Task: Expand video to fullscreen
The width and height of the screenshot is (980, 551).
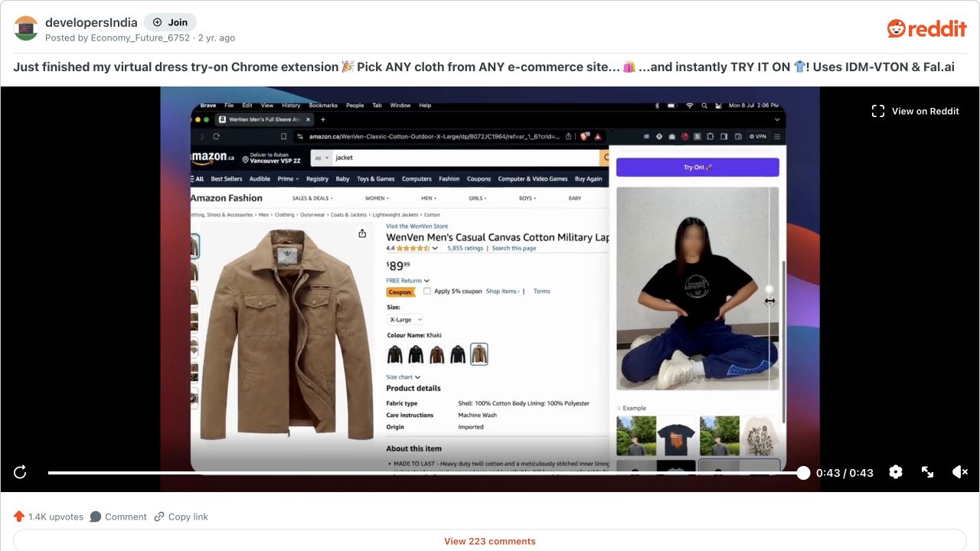Action: point(927,472)
